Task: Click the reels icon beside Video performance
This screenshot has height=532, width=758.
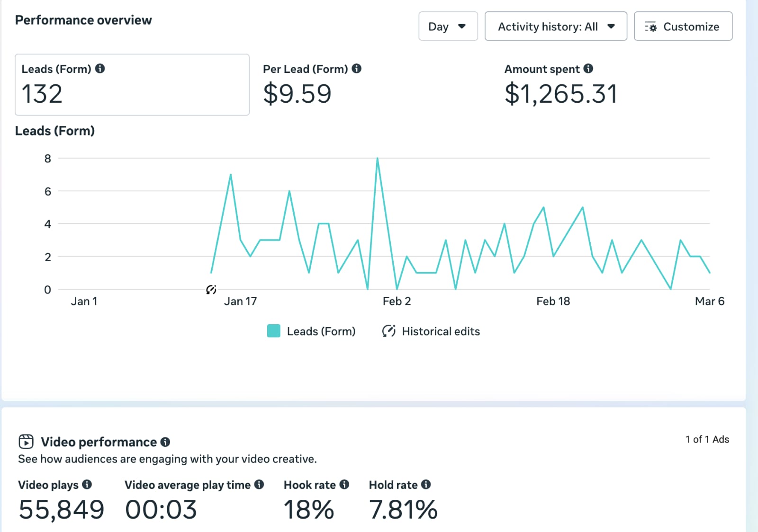Action: [x=26, y=442]
